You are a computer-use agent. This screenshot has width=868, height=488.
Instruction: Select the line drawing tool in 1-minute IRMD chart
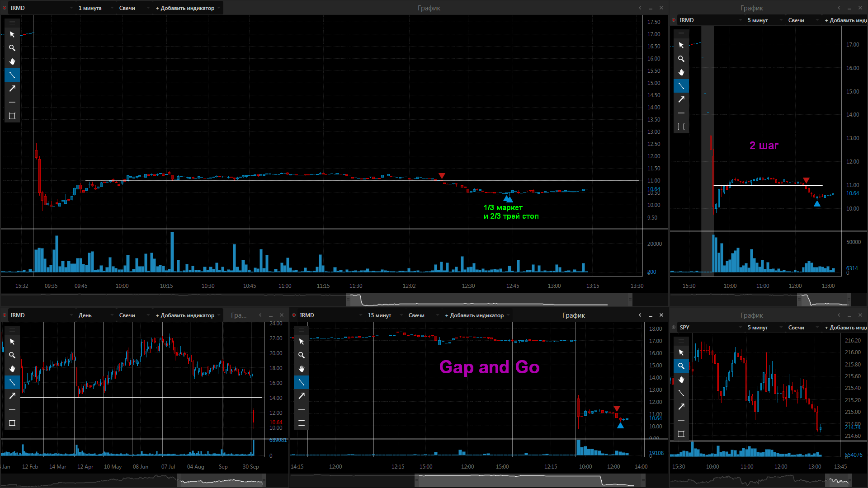(x=12, y=75)
